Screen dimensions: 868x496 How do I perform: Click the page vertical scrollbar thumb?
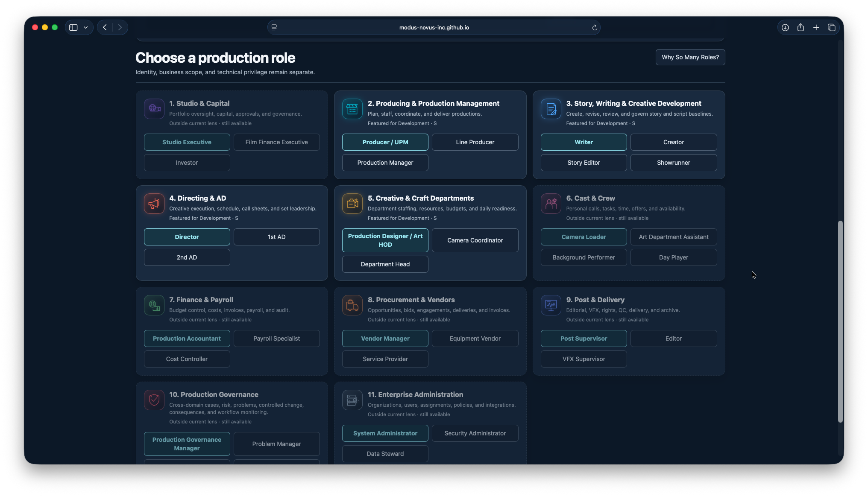pos(840,321)
